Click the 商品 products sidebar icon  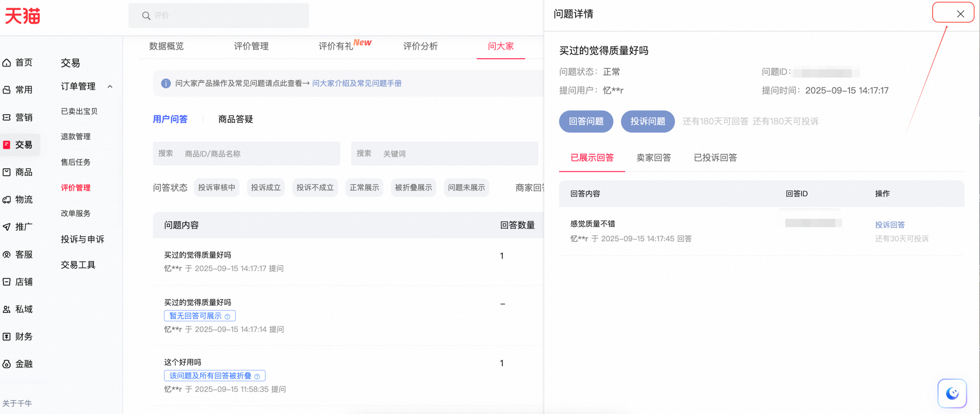point(6,172)
